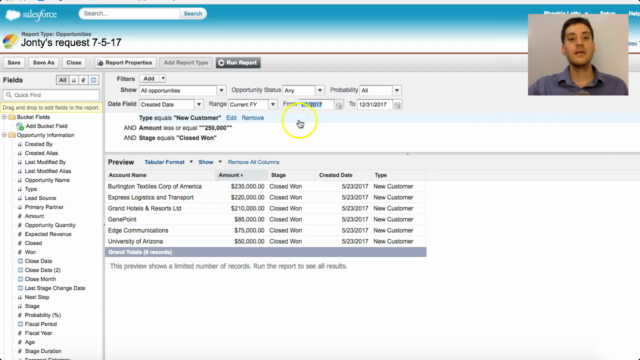Viewport: 640px width, 360px height.
Task: Filter fields by date type icon
Action: click(93, 80)
